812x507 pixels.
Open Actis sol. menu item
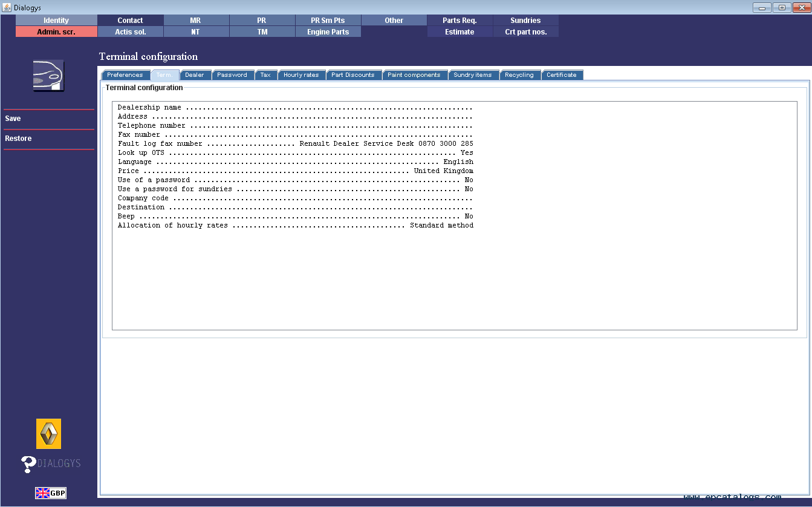pos(130,32)
